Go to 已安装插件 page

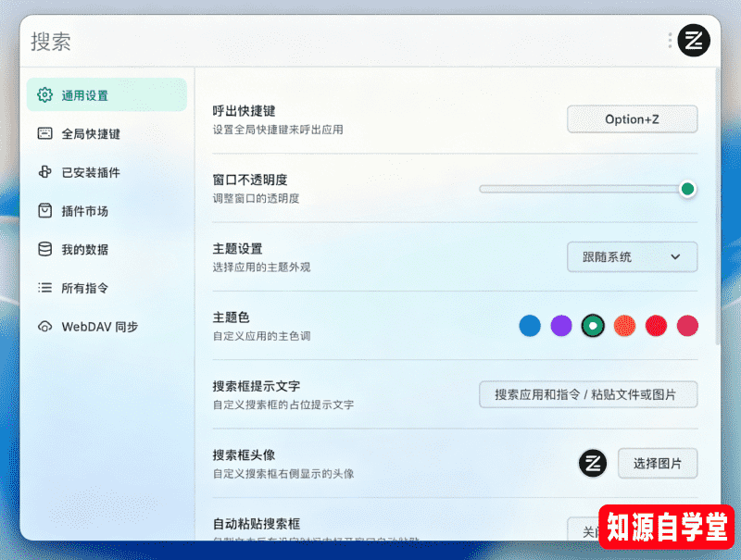[x=107, y=172]
